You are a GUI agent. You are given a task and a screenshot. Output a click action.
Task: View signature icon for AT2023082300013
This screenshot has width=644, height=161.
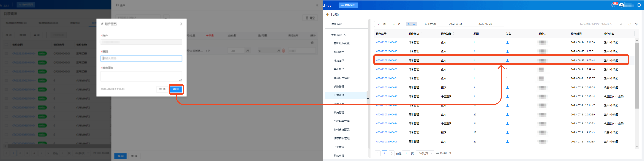point(508,51)
